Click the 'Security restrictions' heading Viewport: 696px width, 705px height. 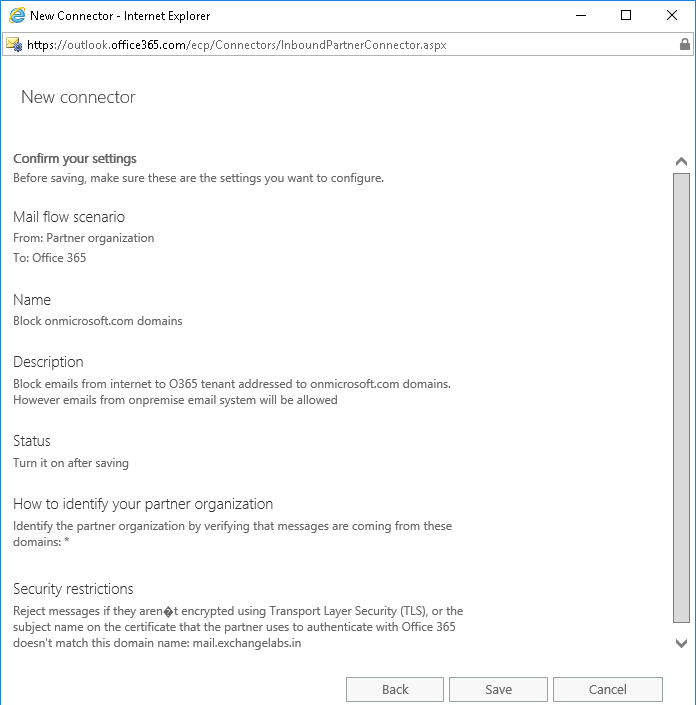73,589
